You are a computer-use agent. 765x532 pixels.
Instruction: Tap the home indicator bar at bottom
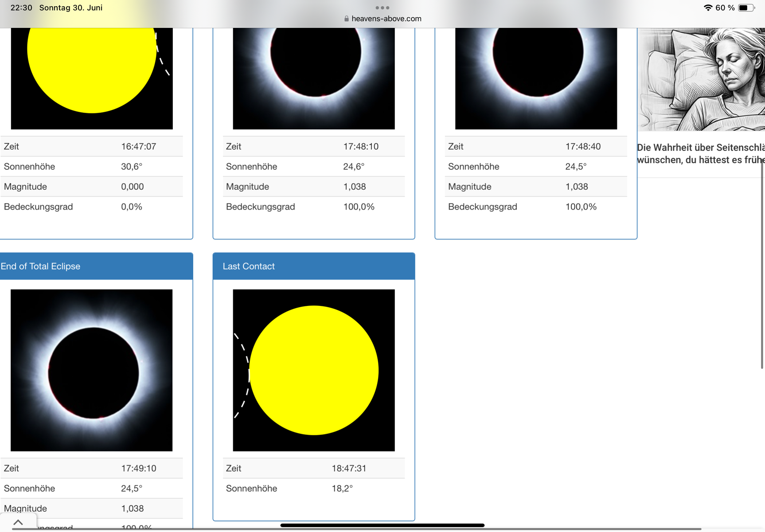pos(382,525)
